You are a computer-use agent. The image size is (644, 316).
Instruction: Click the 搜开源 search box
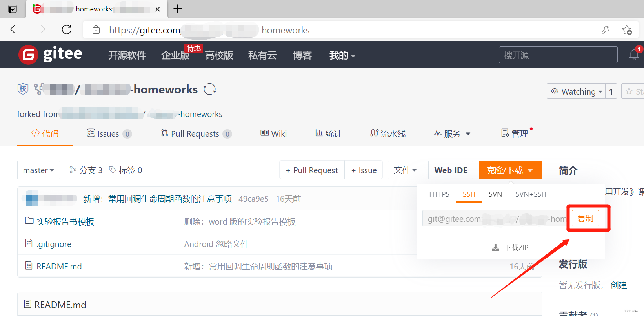point(558,55)
